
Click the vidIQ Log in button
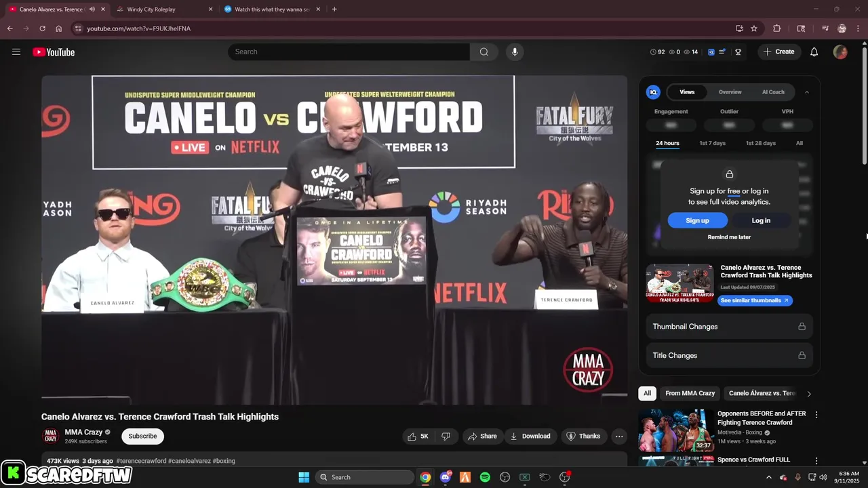click(x=761, y=220)
